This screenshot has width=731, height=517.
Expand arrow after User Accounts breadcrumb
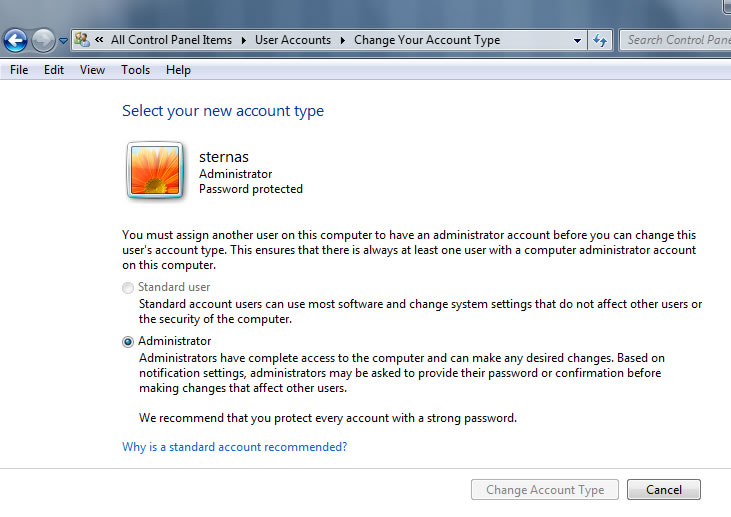click(x=343, y=41)
